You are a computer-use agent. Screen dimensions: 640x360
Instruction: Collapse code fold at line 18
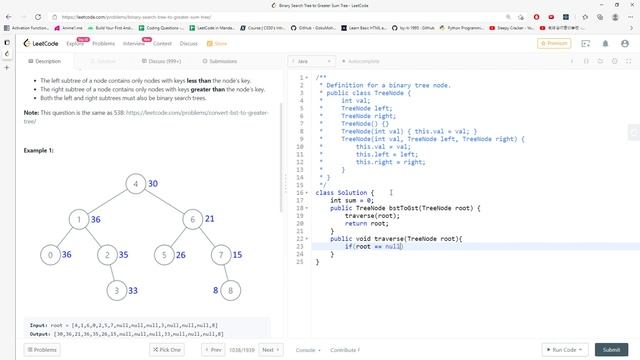click(x=307, y=208)
